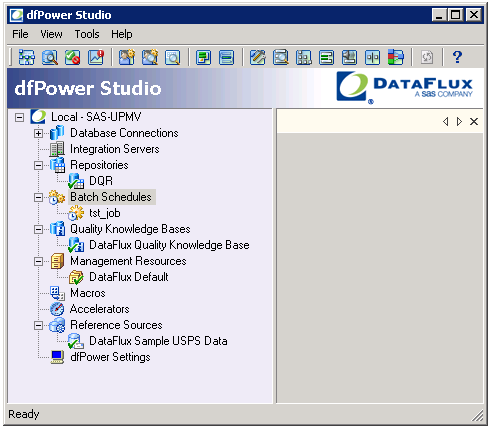Select Repositories in the tree
This screenshot has width=491, height=428.
99,165
